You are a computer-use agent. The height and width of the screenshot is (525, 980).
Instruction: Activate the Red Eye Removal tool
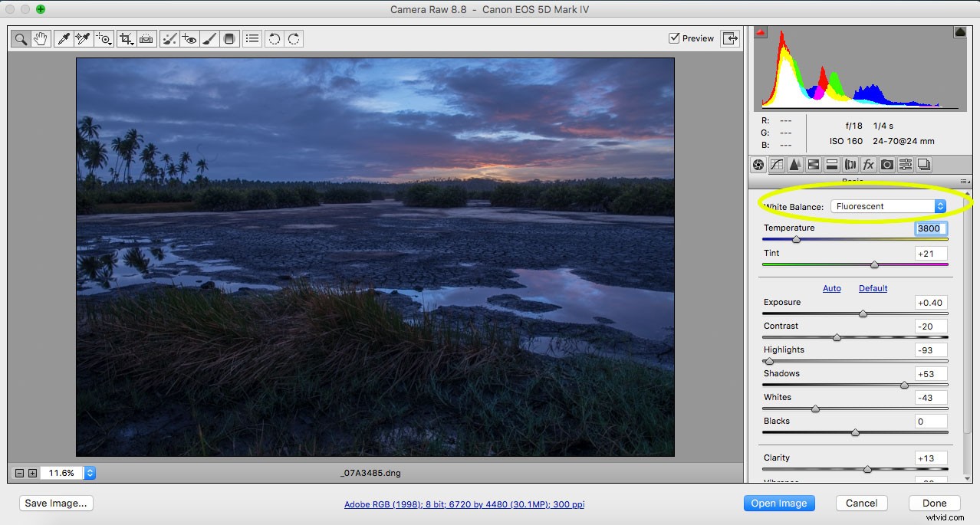click(189, 38)
